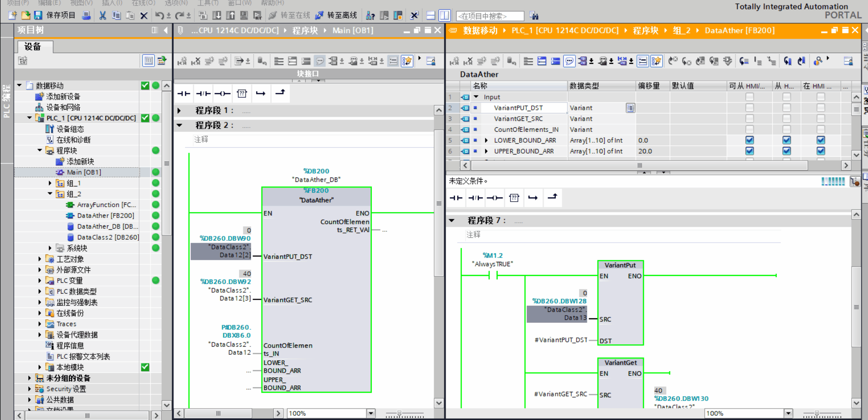Insert normally closed contact in Main editor
Screen dimensions: 868x420
203,93
